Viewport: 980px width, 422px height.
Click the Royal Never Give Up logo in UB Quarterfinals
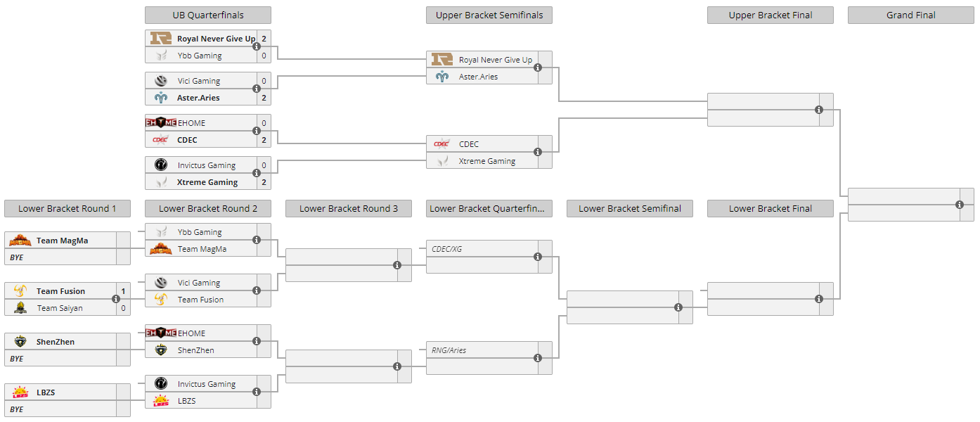tap(161, 39)
